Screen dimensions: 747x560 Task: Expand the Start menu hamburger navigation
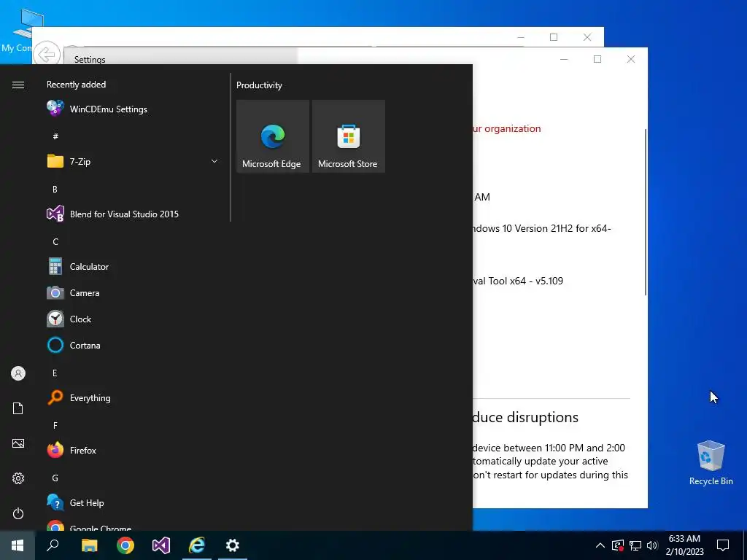click(x=18, y=85)
